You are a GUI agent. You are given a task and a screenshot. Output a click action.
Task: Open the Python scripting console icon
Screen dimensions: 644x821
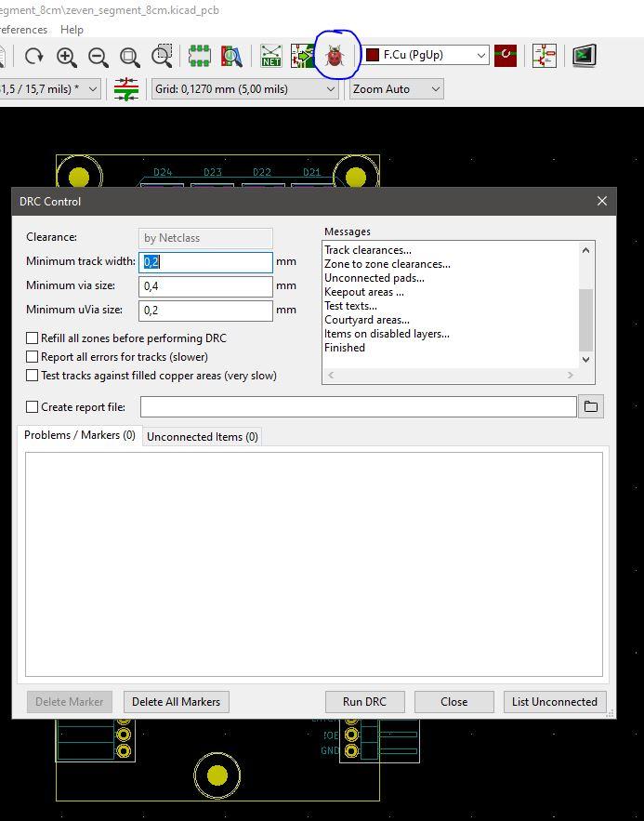585,55
